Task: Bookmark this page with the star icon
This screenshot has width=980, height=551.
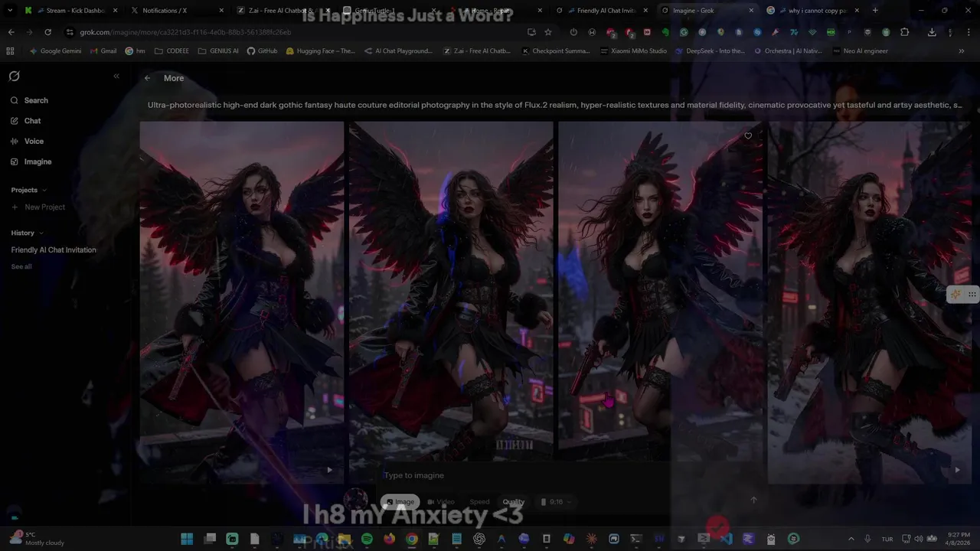Action: [548, 32]
